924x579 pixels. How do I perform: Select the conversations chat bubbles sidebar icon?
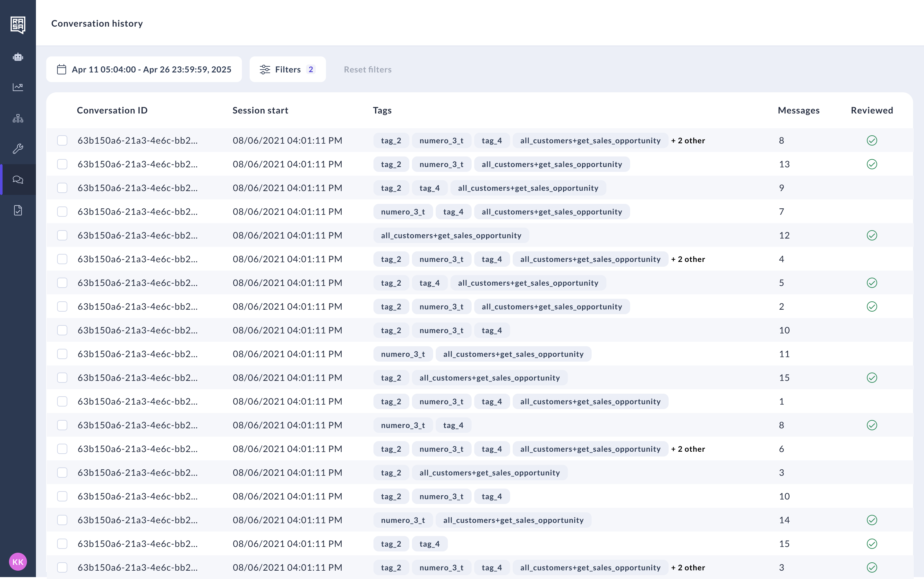click(x=18, y=180)
